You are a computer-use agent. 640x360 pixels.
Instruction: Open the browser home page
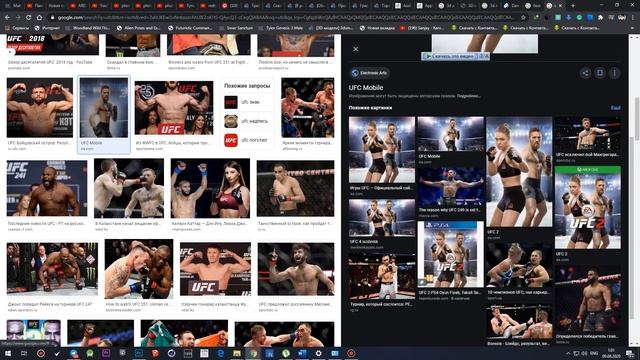(x=39, y=18)
